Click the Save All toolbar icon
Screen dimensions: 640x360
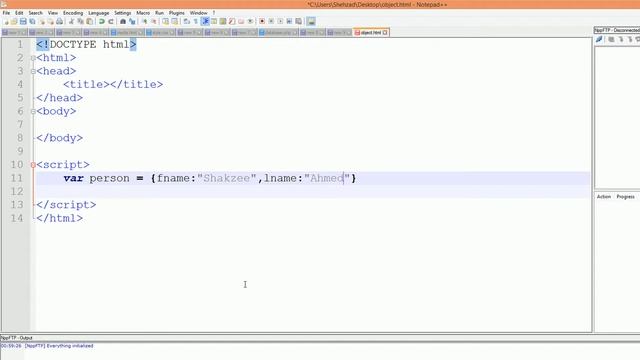click(32, 21)
